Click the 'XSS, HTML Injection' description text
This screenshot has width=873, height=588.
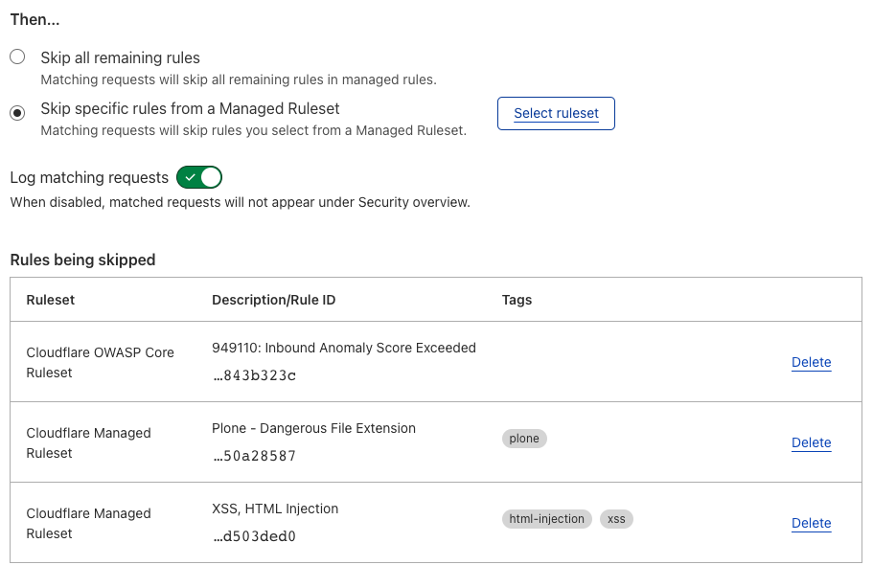275,509
